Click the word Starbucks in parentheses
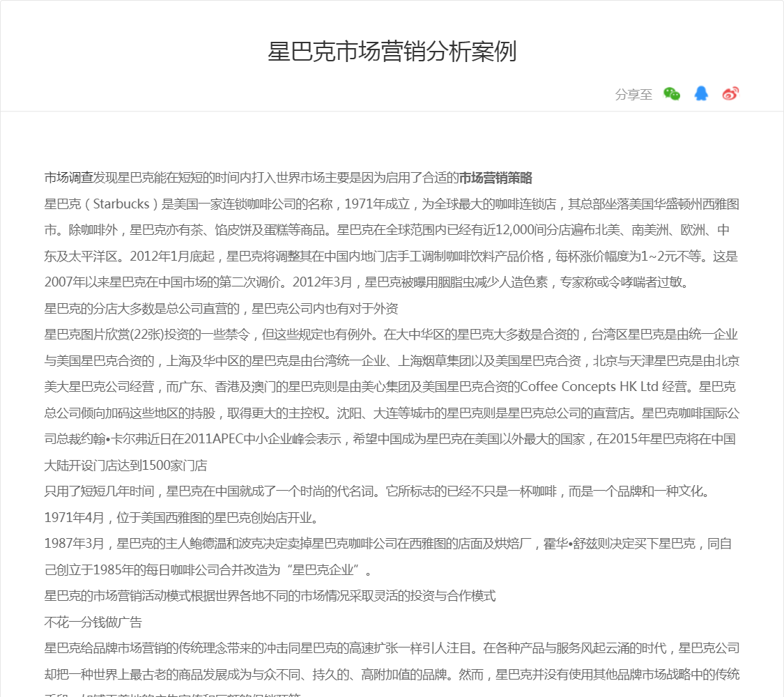Viewport: 784px width, 697px height. [x=121, y=204]
